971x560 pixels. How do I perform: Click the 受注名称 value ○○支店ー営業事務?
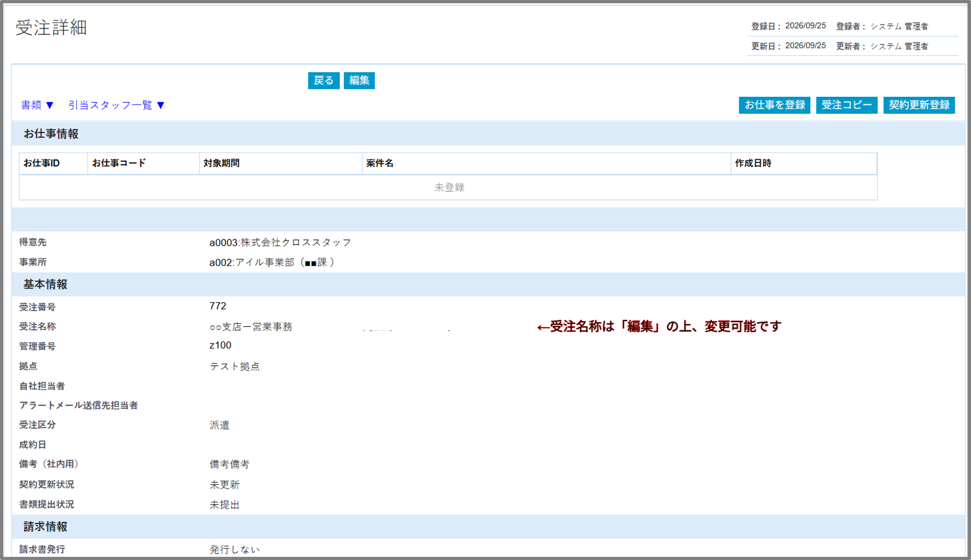(251, 327)
